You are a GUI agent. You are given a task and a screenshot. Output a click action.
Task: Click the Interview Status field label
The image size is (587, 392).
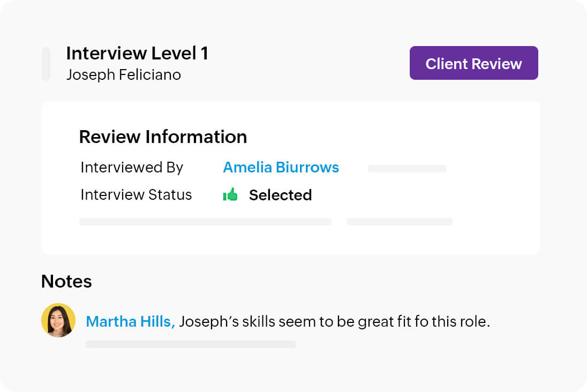[136, 195]
